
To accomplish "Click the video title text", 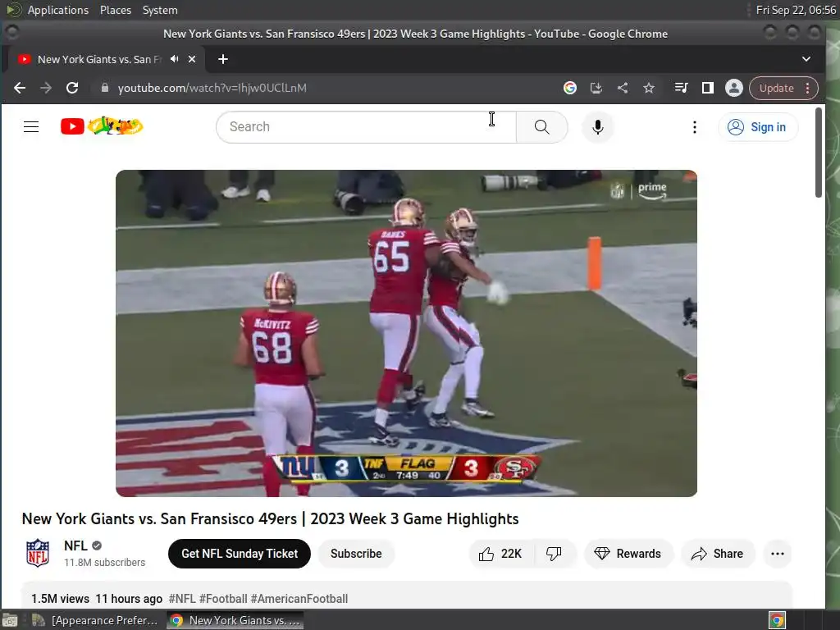I will (x=270, y=518).
